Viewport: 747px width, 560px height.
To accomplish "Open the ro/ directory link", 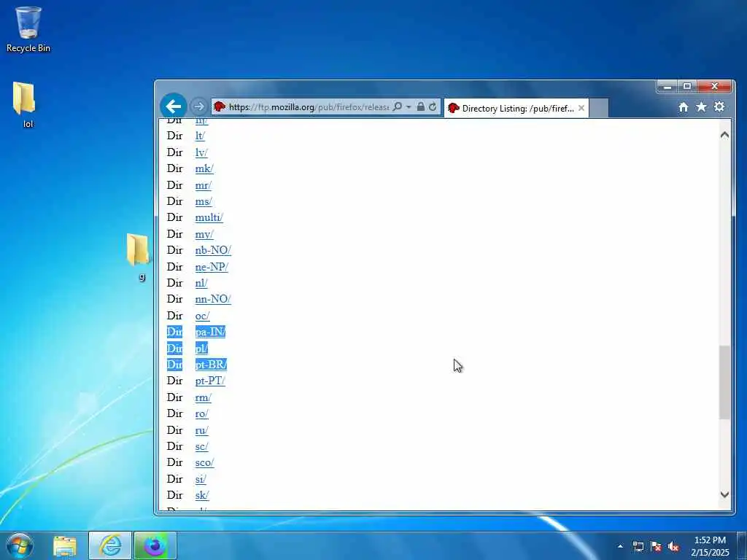I will pos(201,414).
